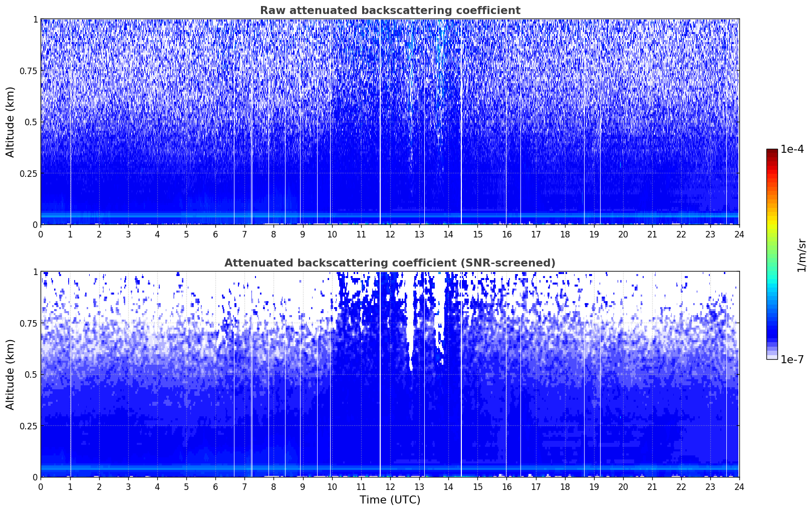Click the 0.25 altitude tick on bottom plot

point(29,426)
